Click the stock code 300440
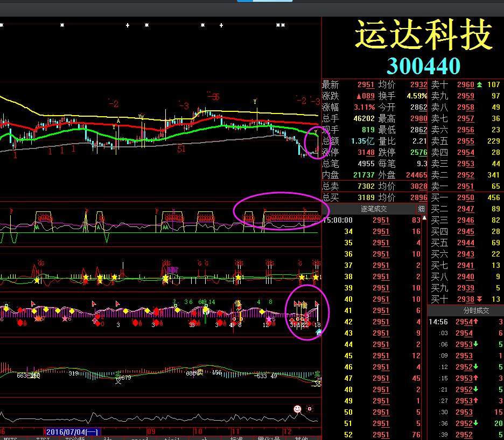The height and width of the screenshot is (440, 504). point(424,66)
